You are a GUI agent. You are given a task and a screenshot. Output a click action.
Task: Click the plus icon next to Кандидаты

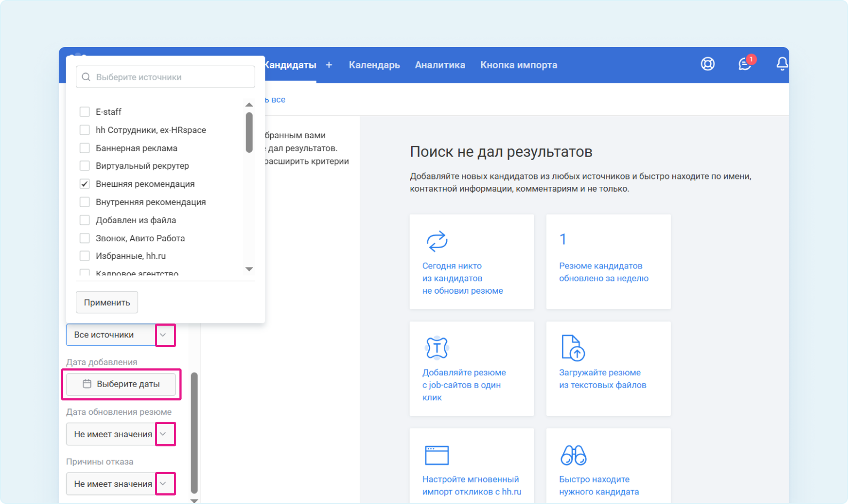point(329,65)
